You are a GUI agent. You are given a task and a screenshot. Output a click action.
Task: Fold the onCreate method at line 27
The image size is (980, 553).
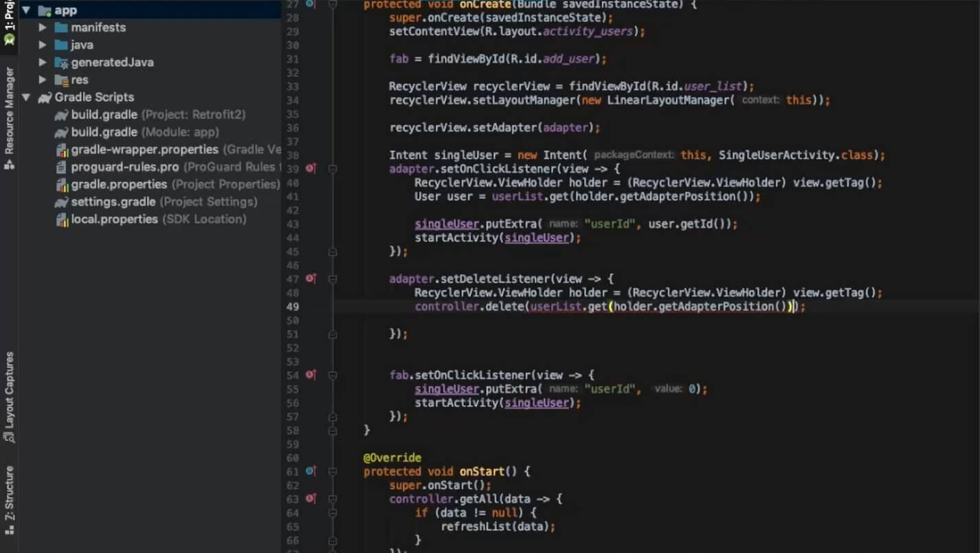point(333,4)
